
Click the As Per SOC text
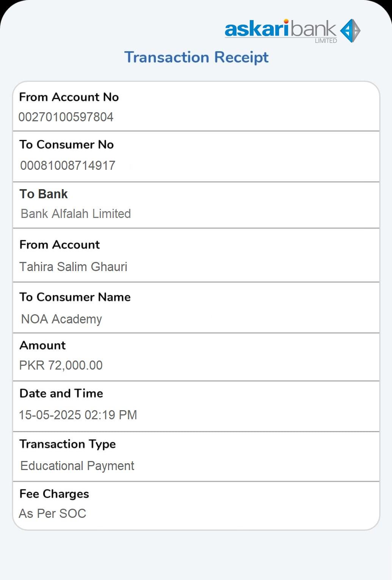(x=53, y=514)
